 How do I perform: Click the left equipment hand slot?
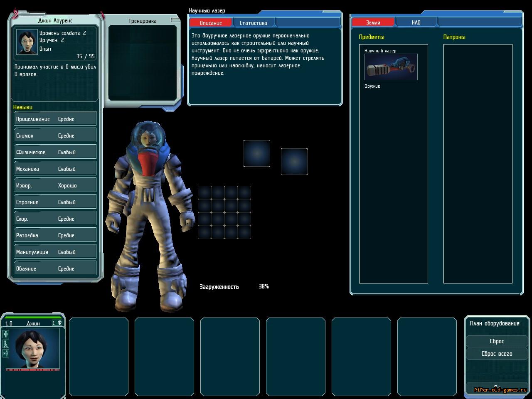pyautogui.click(x=256, y=153)
